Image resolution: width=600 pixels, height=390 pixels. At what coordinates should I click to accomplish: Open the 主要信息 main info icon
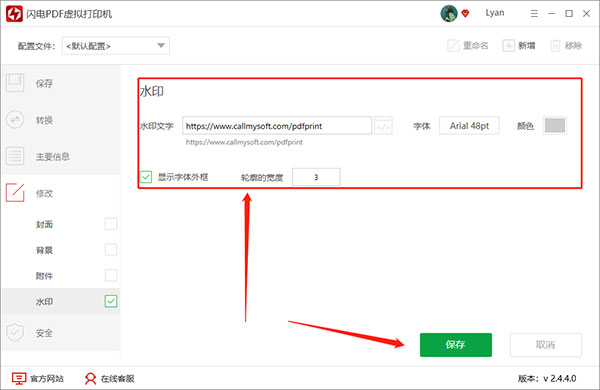click(15, 156)
